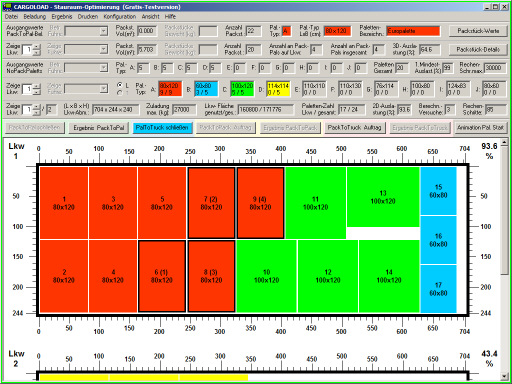Image resolution: width=512 pixels, height=384 pixels.
Task: Click the yellow 114x114 pallet type D swatch
Action: click(x=278, y=89)
